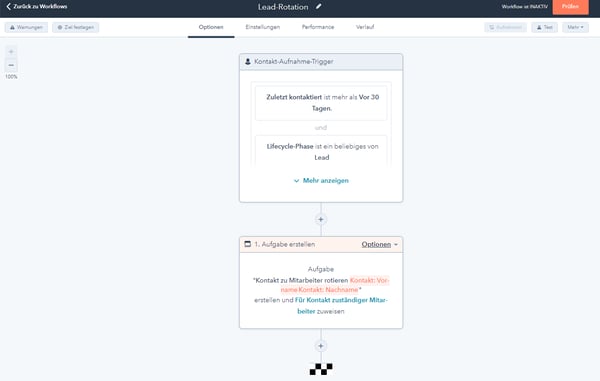Viewport: 600px width, 381px height.
Task: Select the Lifecycle-Phase condition
Action: (321, 151)
